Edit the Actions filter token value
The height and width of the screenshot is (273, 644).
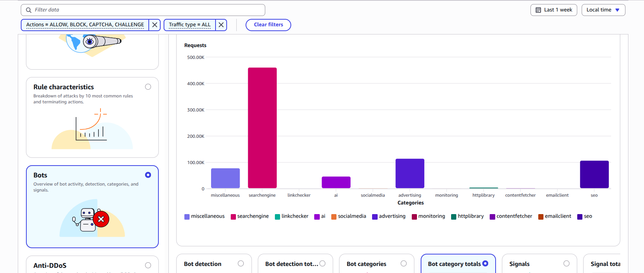[85, 25]
